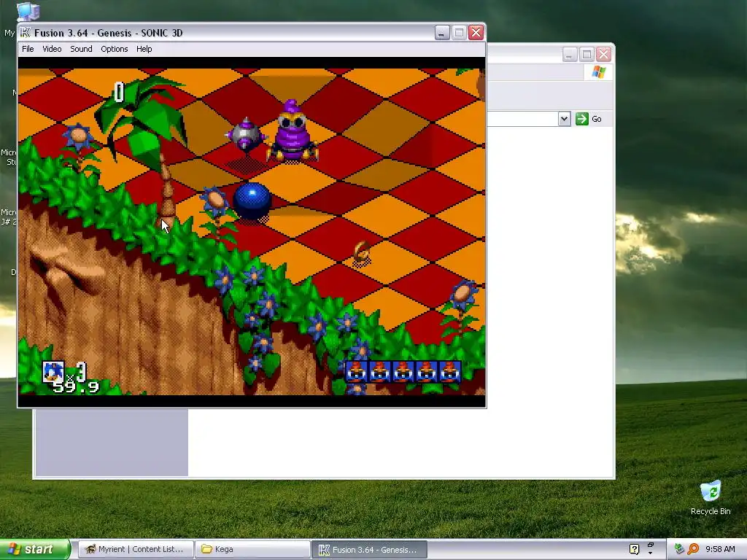Switch to Myrient Content List taskbar item
Viewport: 747px width, 560px height.
pos(136,550)
